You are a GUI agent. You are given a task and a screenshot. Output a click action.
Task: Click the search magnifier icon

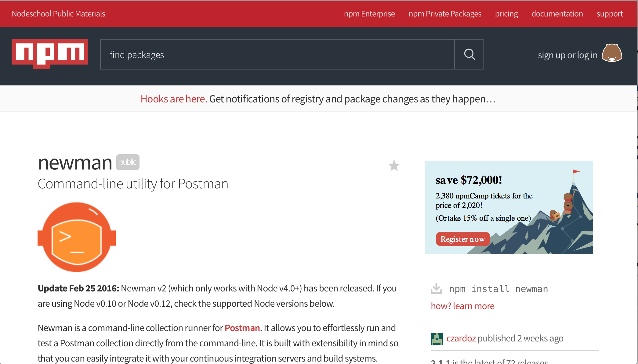tap(469, 54)
